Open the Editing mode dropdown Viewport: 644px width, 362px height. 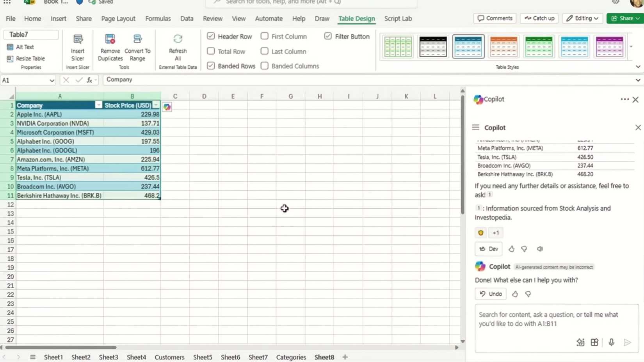[582, 18]
